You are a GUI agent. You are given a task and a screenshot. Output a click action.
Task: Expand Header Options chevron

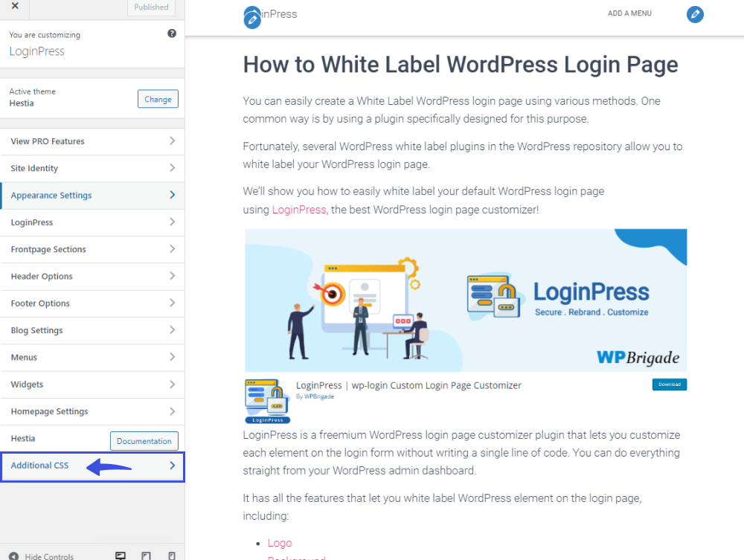coord(173,276)
